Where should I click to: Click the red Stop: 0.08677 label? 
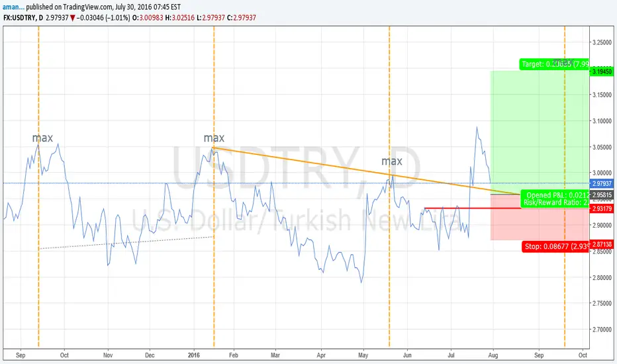pos(555,247)
